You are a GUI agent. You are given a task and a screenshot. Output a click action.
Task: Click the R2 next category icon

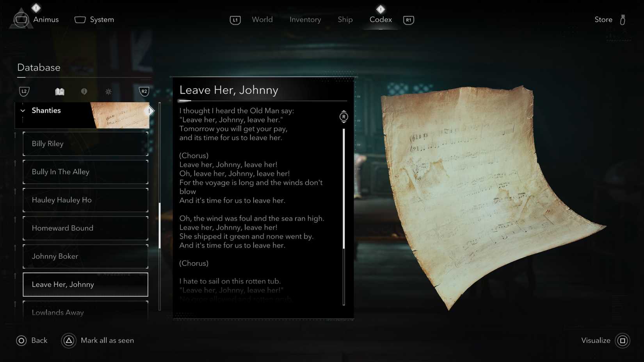coord(144,91)
